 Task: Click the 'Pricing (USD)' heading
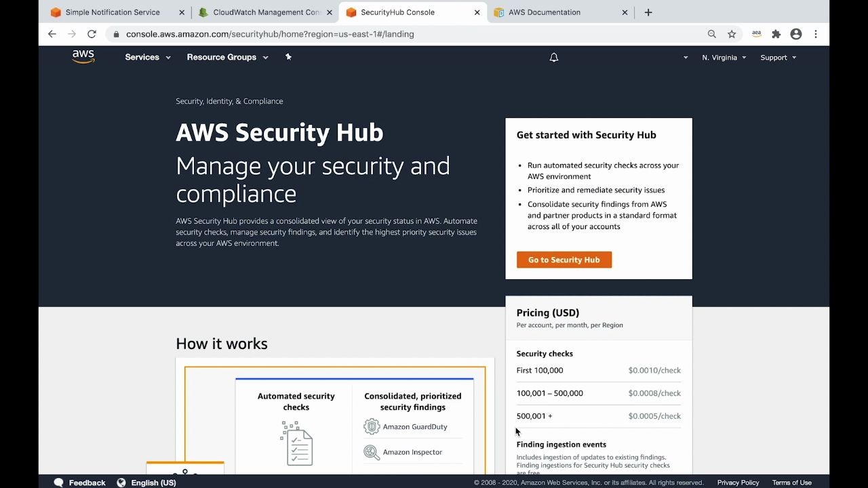tap(548, 312)
